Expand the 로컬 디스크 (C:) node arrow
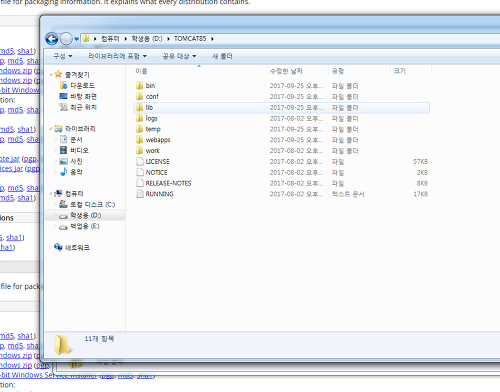Viewport: 500px width, 392px height. click(55, 204)
